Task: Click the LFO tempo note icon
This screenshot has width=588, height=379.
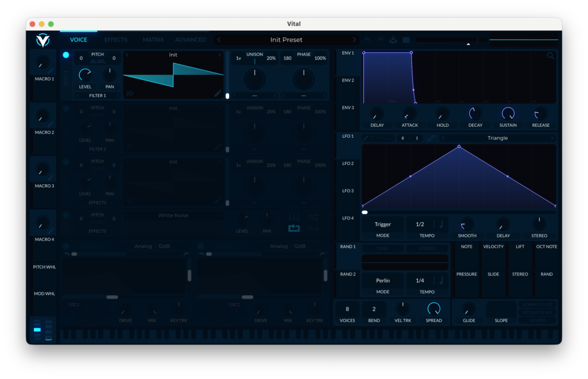Action: tap(441, 225)
